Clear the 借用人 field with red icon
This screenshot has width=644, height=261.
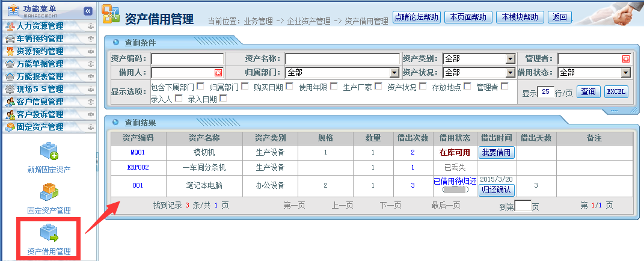pos(218,73)
